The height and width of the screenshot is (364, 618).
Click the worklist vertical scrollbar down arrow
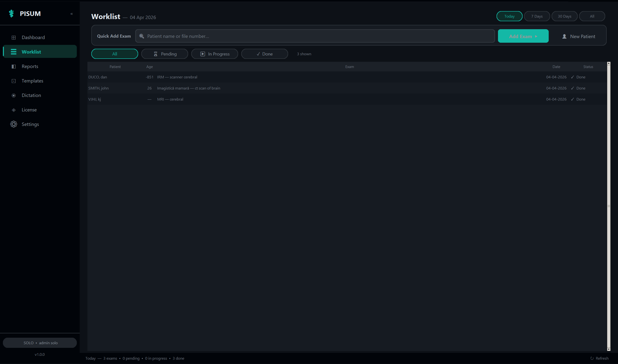[609, 349]
